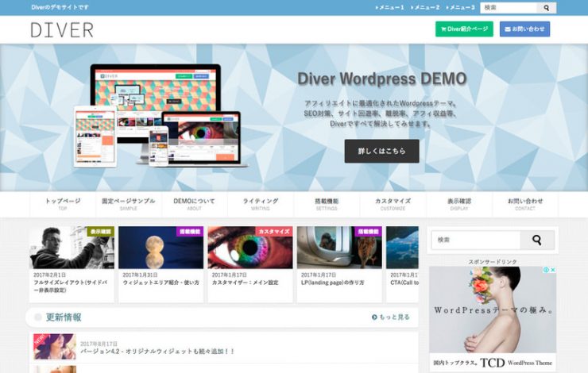Go to the トップページ nav tab
Image resolution: width=588 pixels, height=373 pixels.
(63, 204)
